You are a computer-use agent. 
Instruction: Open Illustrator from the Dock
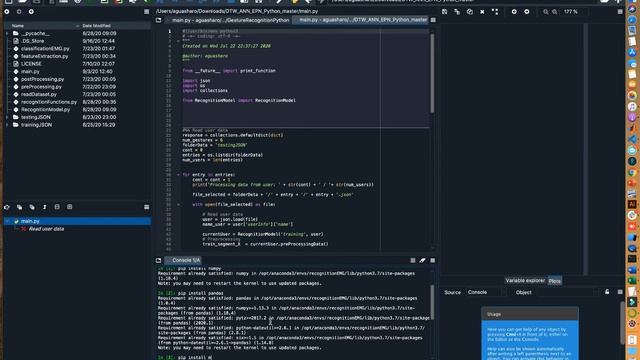pyautogui.click(x=632, y=204)
